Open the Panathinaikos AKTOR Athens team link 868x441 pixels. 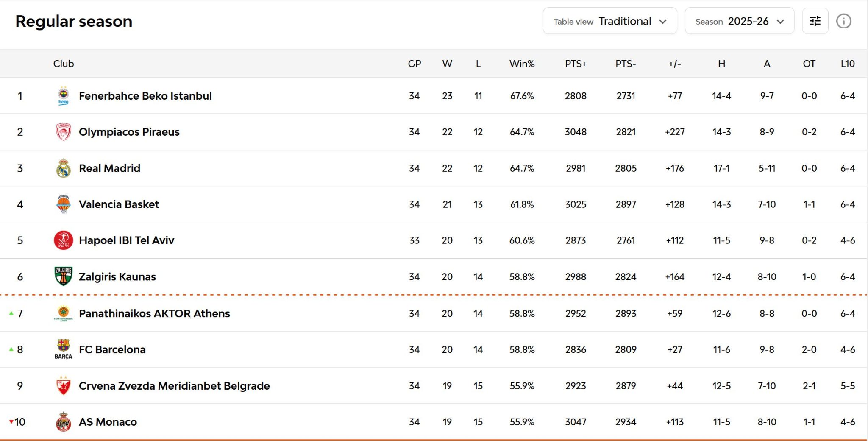pos(154,313)
